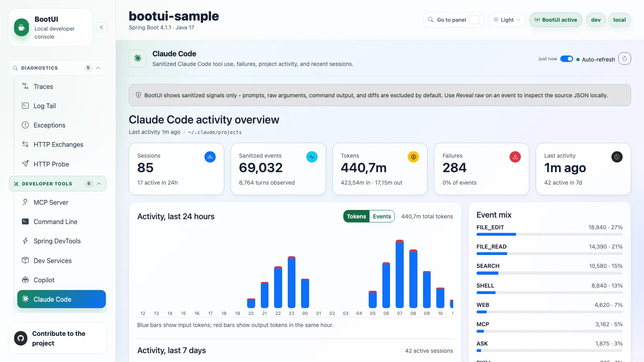
Task: Click the shield icon in sanitized notice
Action: (138, 95)
